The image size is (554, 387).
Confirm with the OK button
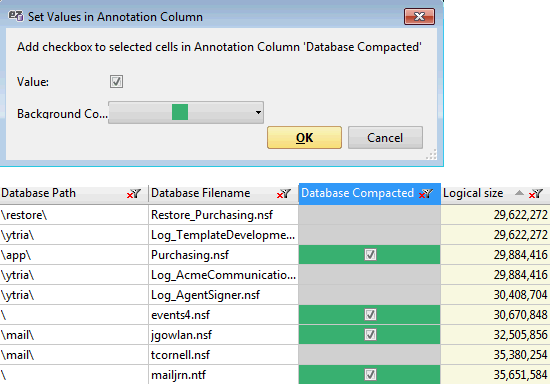[x=304, y=137]
